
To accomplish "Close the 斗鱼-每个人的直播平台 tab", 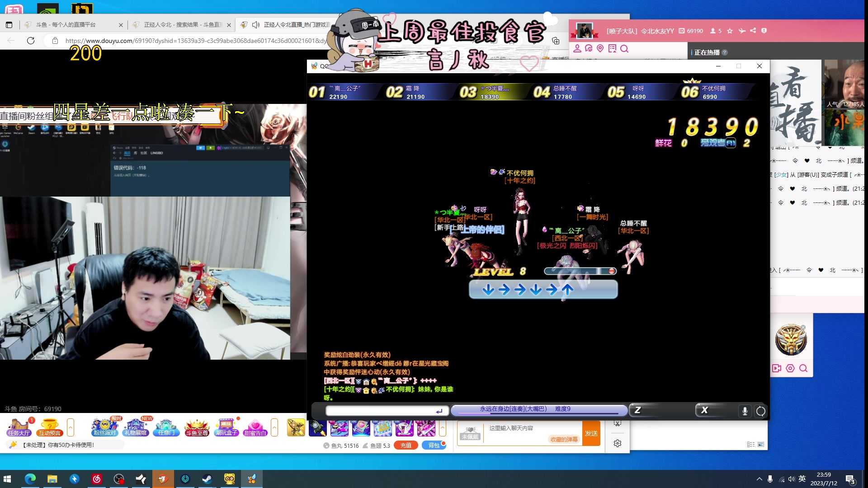I will 121,25.
